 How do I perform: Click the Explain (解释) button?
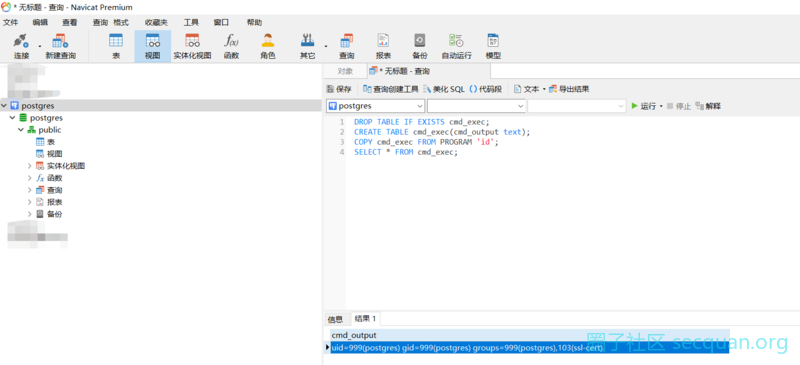point(708,106)
